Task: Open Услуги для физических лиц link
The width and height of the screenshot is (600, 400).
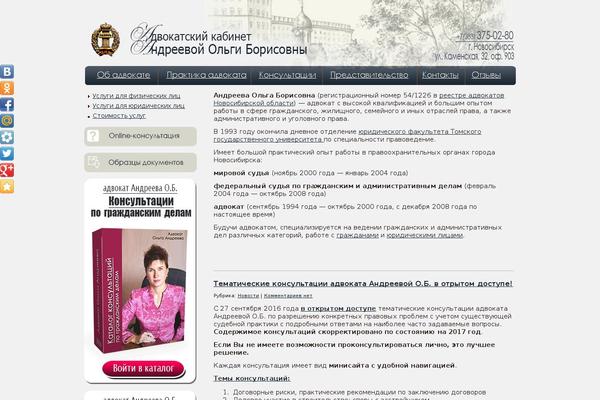Action: point(136,96)
